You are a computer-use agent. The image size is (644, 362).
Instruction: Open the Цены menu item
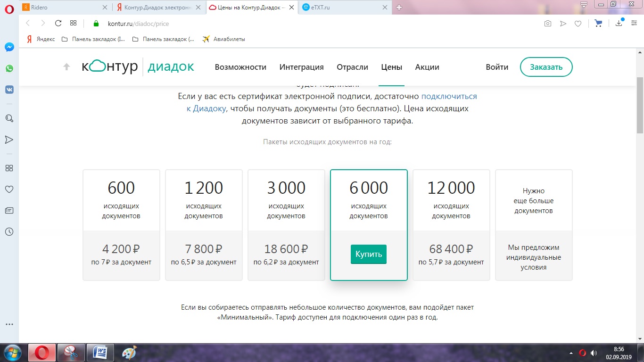(391, 67)
